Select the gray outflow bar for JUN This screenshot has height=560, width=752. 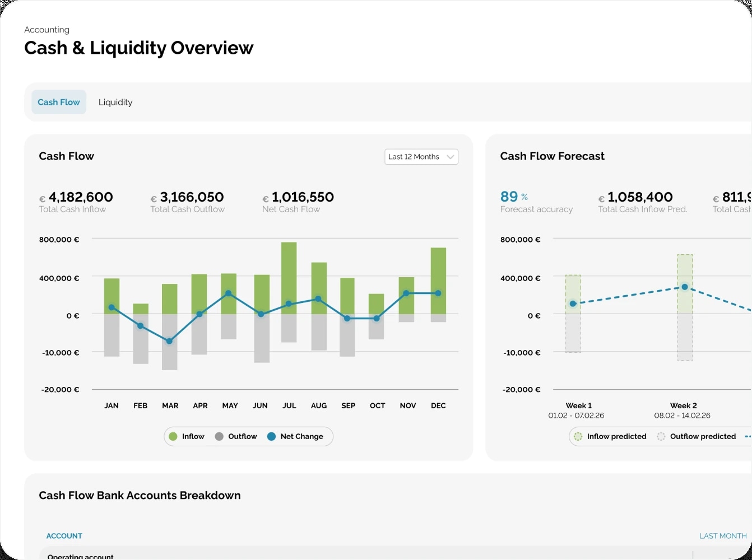(262, 338)
